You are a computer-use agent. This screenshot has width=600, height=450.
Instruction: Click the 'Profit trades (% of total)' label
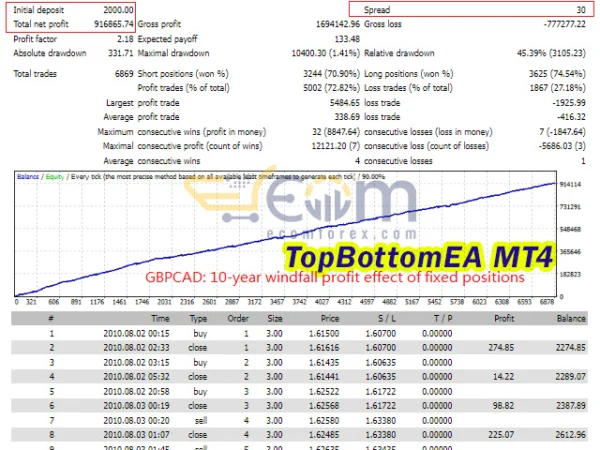pos(183,88)
